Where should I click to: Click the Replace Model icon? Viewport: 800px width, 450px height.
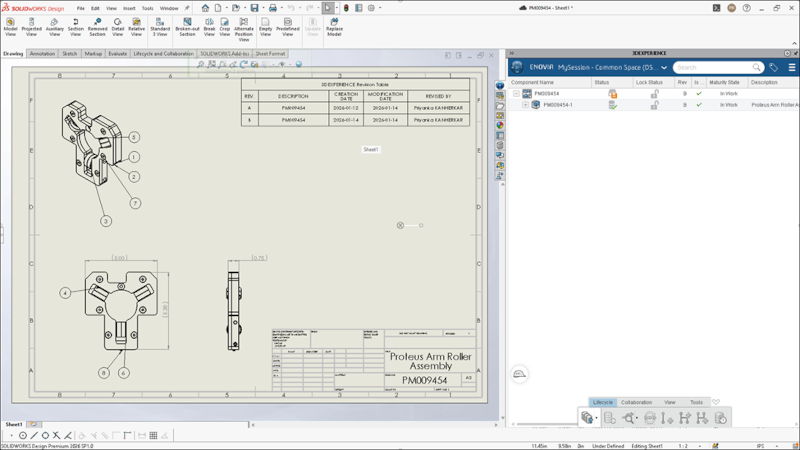(x=334, y=24)
